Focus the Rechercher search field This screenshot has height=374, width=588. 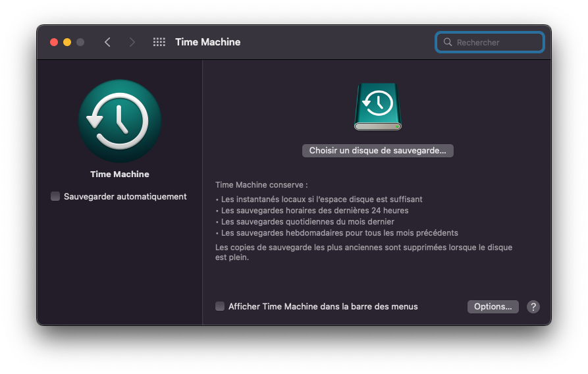[490, 42]
